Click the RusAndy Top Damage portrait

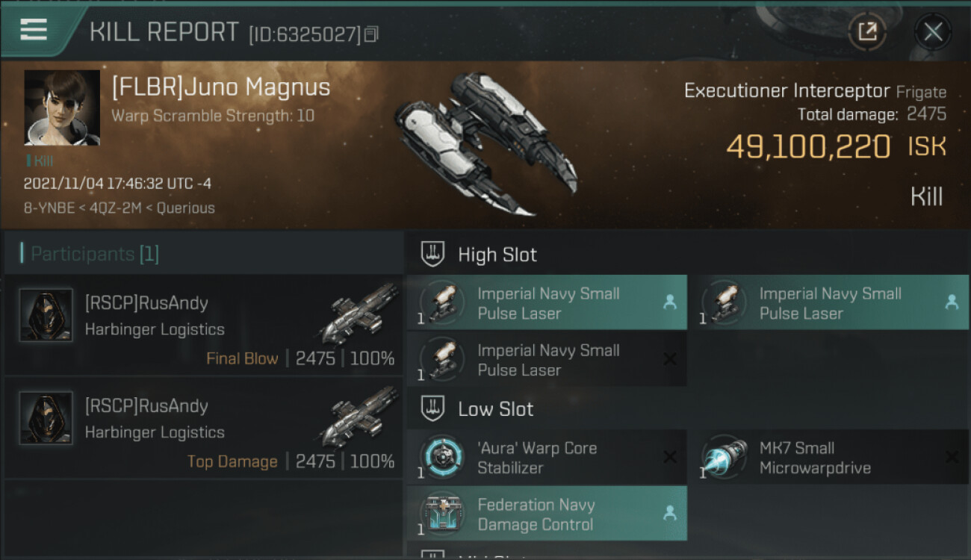46,418
